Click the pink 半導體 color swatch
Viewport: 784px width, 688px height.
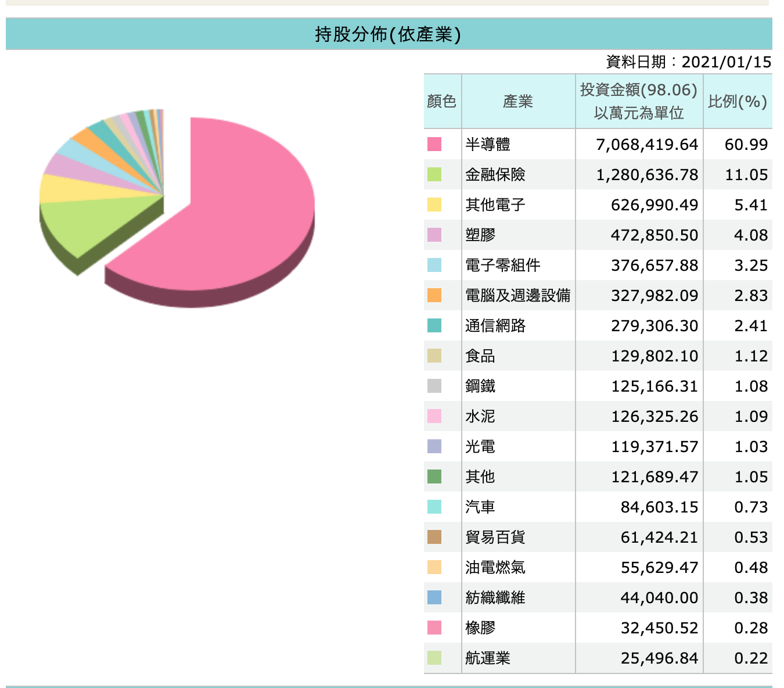coord(434,144)
